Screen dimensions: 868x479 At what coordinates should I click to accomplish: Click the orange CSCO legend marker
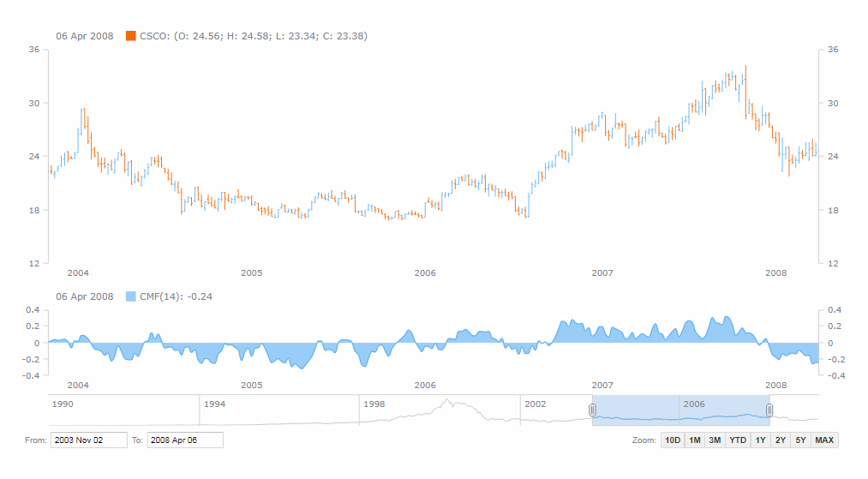pos(131,36)
